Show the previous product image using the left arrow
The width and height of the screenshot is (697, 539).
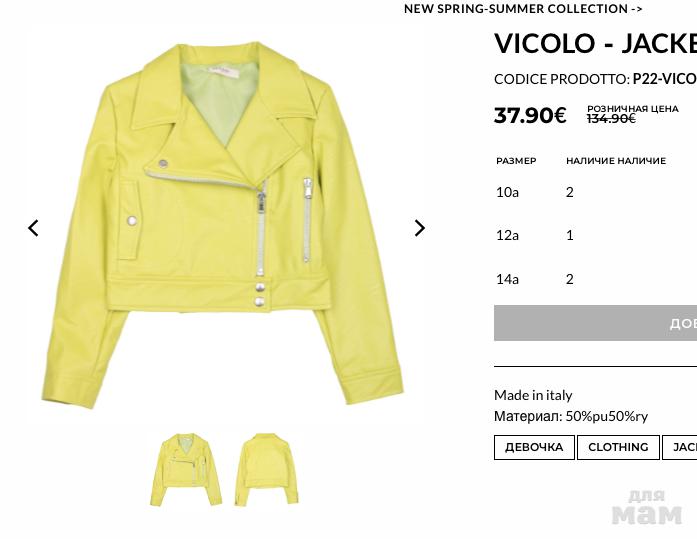[33, 228]
